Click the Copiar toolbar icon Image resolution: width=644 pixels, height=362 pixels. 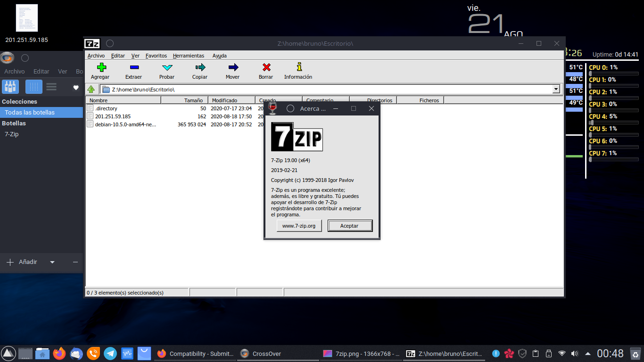tap(200, 67)
